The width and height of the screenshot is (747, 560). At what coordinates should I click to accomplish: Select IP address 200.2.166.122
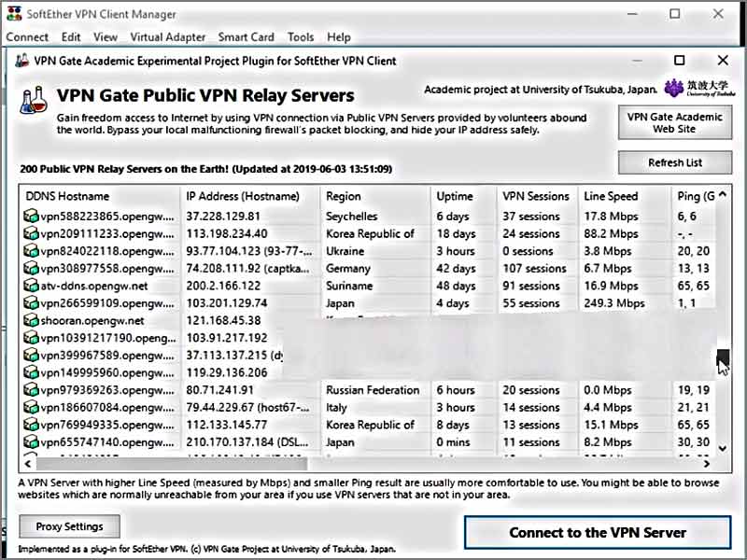[223, 286]
